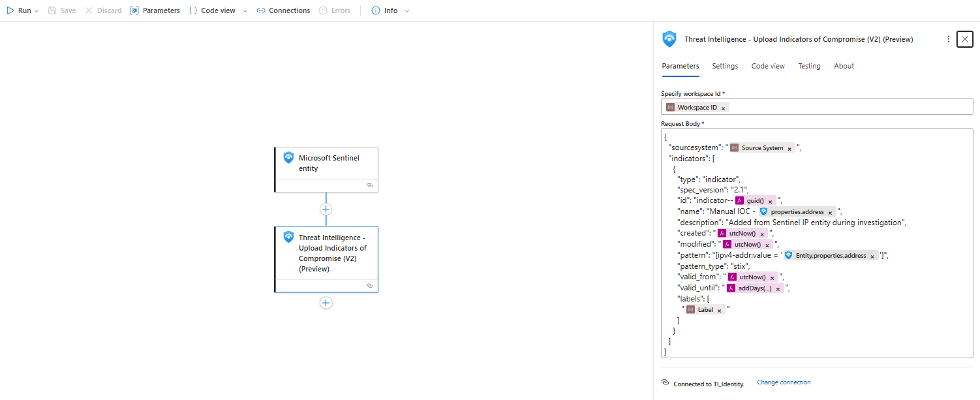This screenshot has height=400, width=980.
Task: Remove the guid() expression token
Action: (x=770, y=202)
